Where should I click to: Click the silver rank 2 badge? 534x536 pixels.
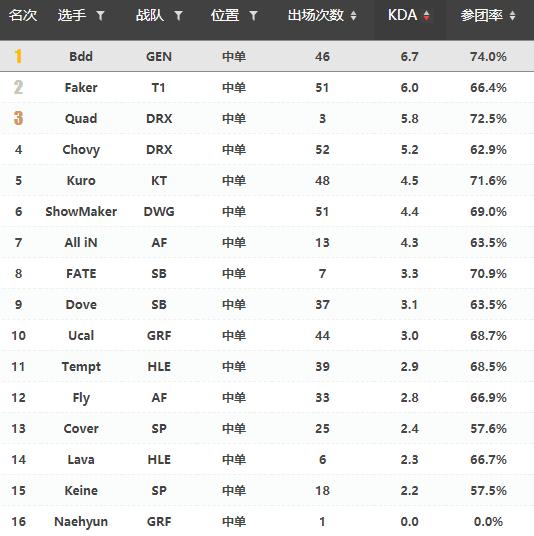(x=18, y=87)
